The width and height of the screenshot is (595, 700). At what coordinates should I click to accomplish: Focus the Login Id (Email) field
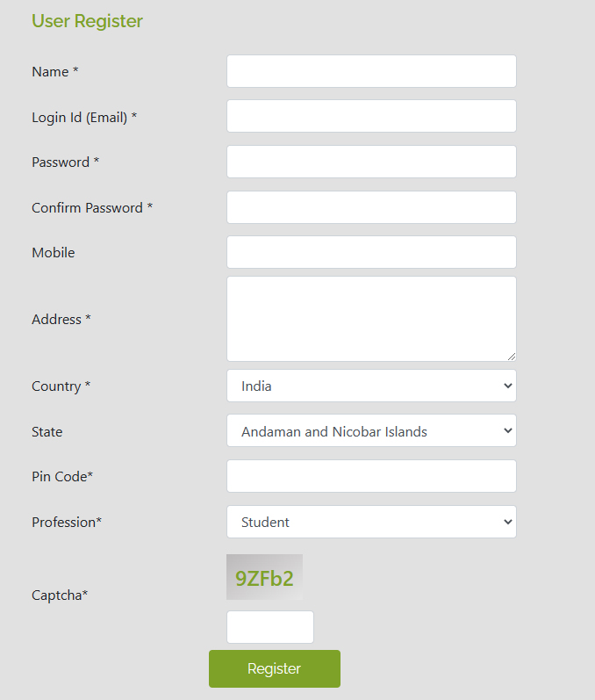coord(371,116)
